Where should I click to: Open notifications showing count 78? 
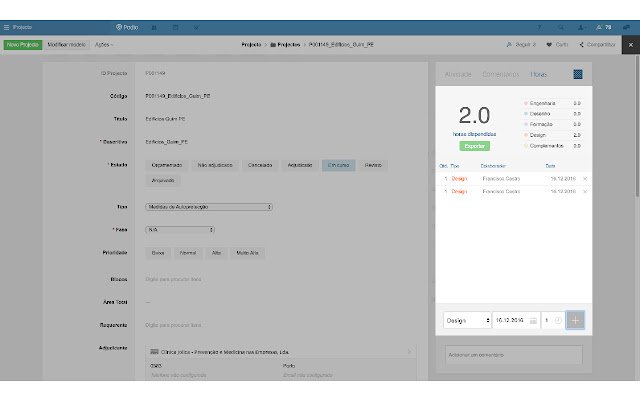[604, 27]
